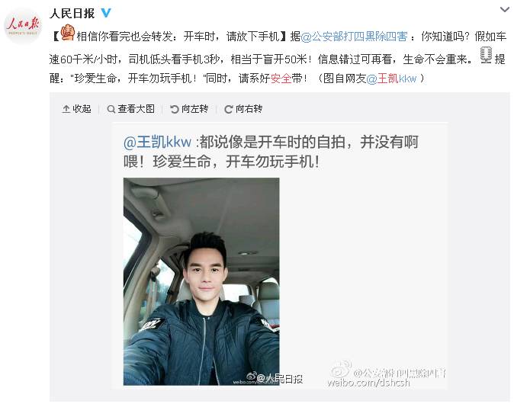514x420 pixels.
Task: Click the 收起 up-arrow icon
Action: (66, 109)
